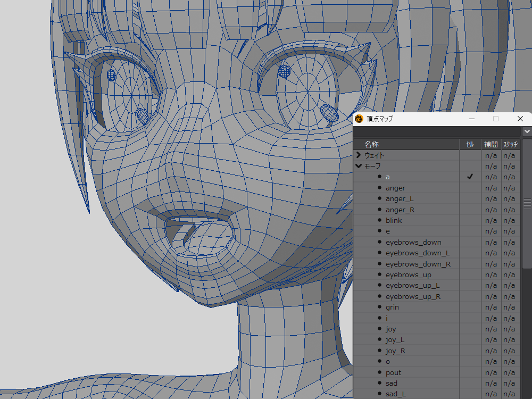
Task: Enable the セル cell for pout morph
Action: pos(470,372)
